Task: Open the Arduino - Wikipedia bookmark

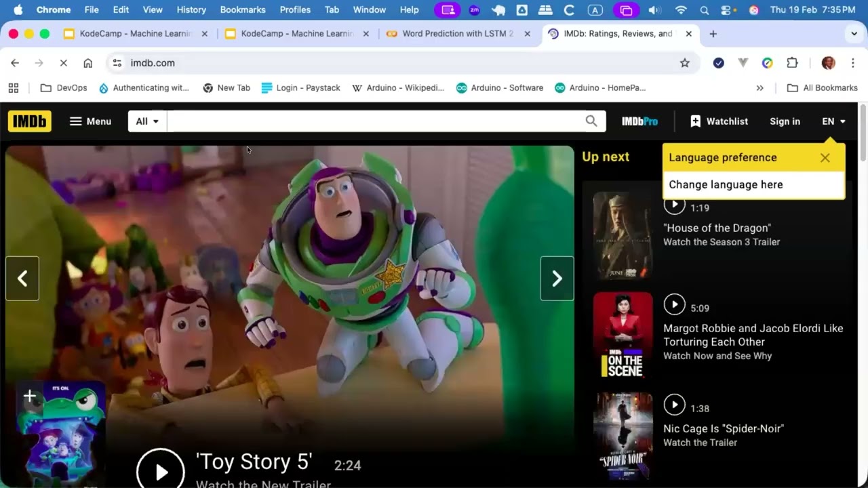Action: [398, 88]
